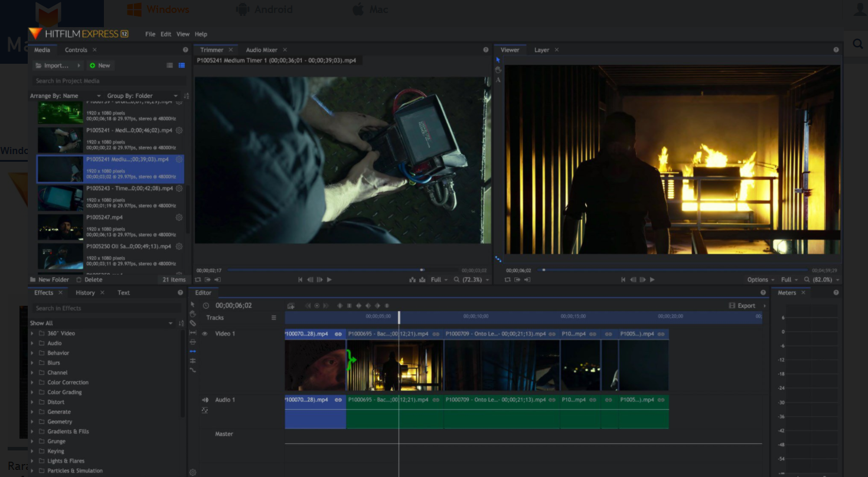This screenshot has height=477, width=868.
Task: Click the Import button
Action: coord(53,66)
